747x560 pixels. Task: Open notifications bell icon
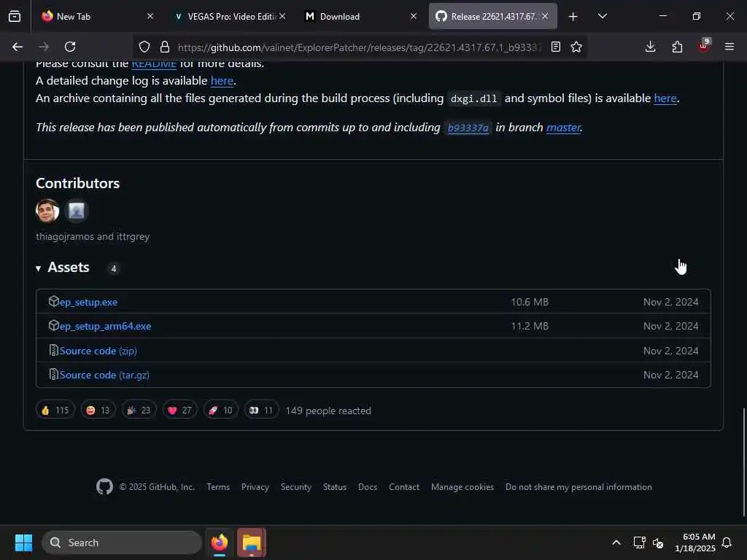coord(727,542)
